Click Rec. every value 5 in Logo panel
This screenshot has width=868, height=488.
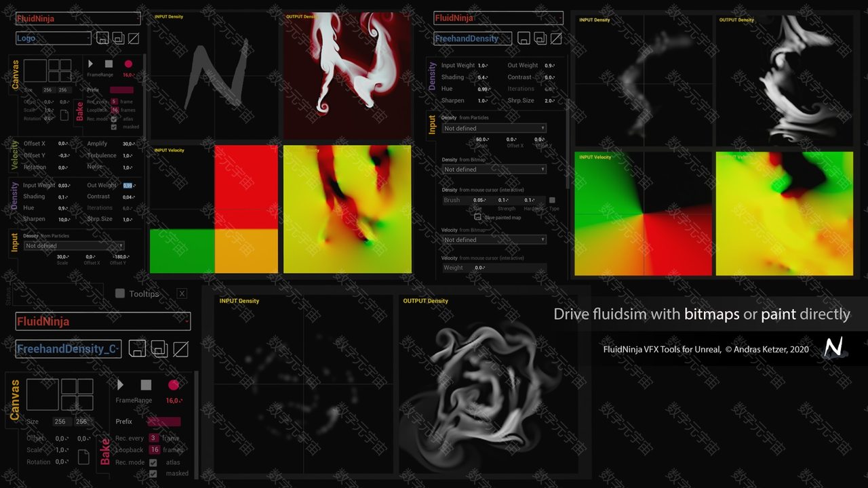(115, 102)
